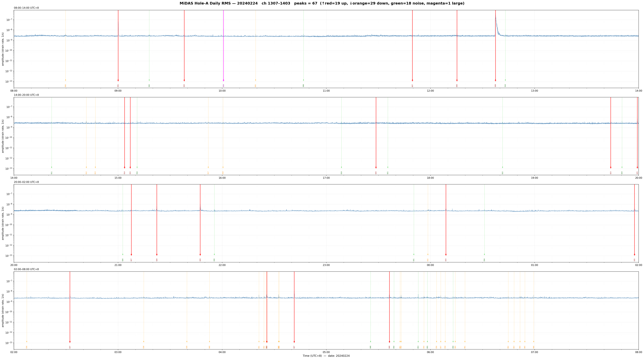This screenshot has width=644, height=359.
Task: Select green noise marker labeled 034
Action: click(484, 254)
